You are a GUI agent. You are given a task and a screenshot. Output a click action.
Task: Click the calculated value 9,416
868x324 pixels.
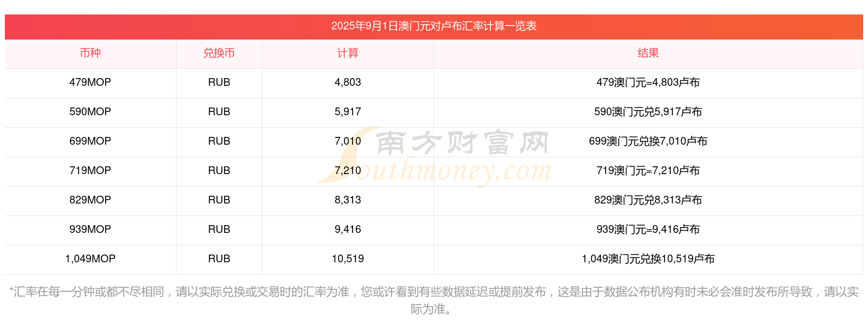(x=348, y=229)
